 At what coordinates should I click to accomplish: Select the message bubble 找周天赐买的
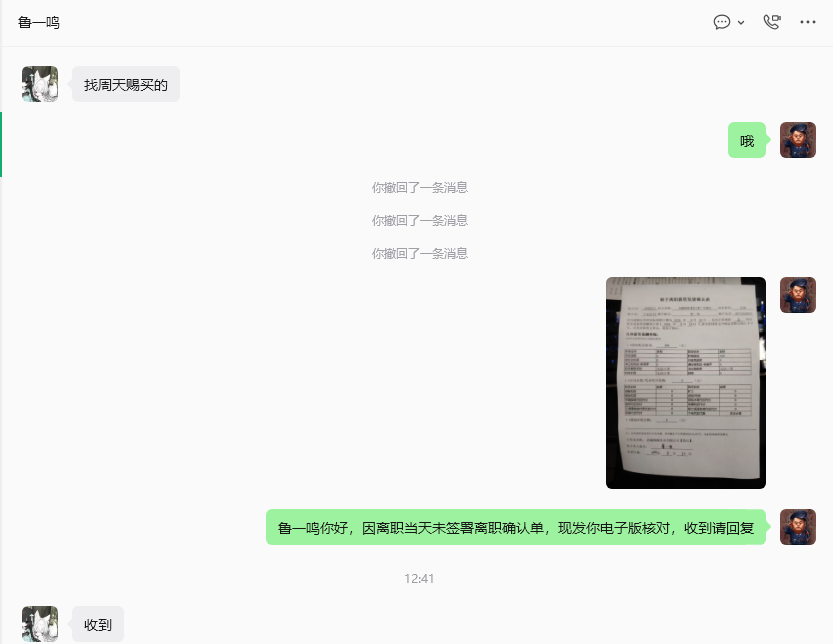coord(126,84)
